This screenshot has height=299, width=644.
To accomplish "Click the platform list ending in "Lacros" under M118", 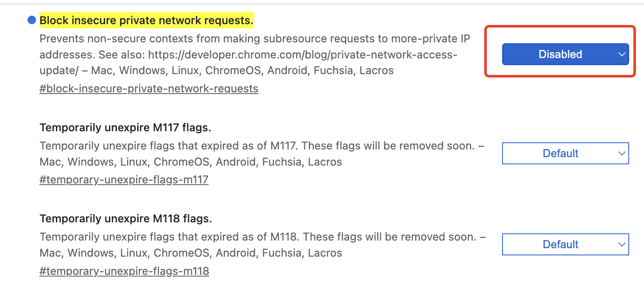I will (x=191, y=253).
